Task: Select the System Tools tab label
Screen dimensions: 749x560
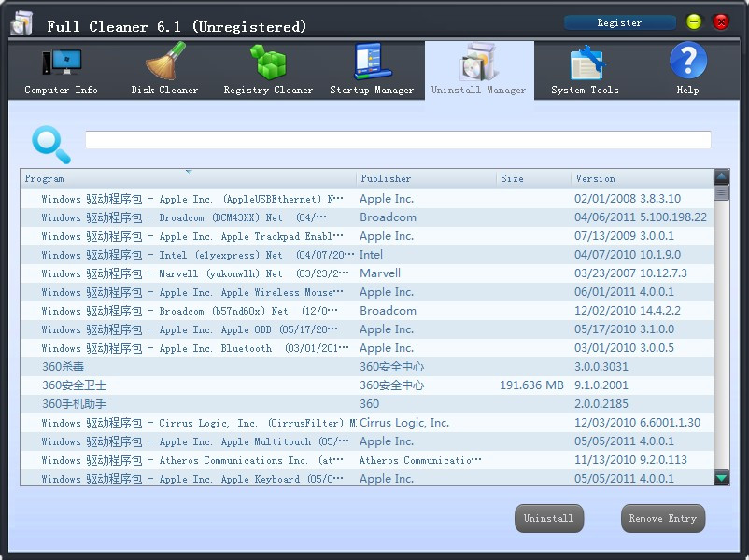Action: (x=586, y=90)
